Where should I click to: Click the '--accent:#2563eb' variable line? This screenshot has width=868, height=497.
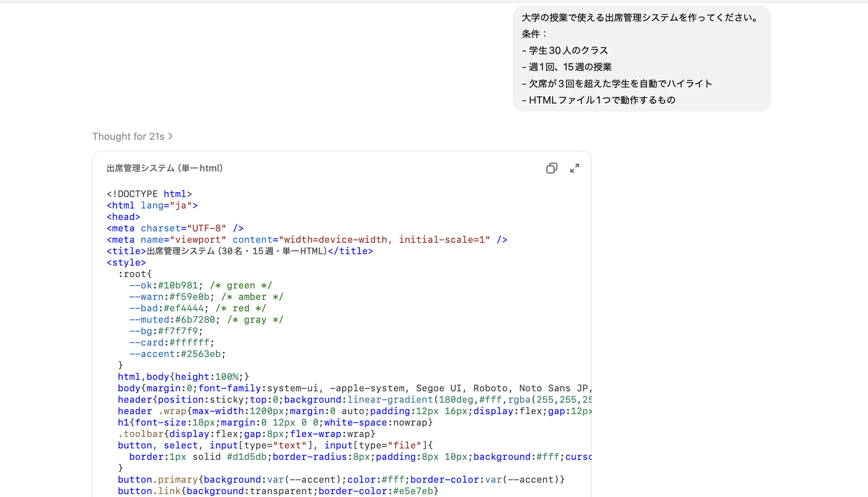pyautogui.click(x=177, y=354)
